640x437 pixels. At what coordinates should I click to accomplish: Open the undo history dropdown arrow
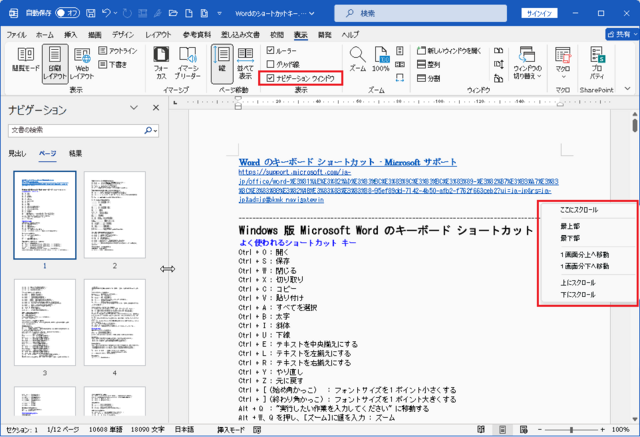116,13
